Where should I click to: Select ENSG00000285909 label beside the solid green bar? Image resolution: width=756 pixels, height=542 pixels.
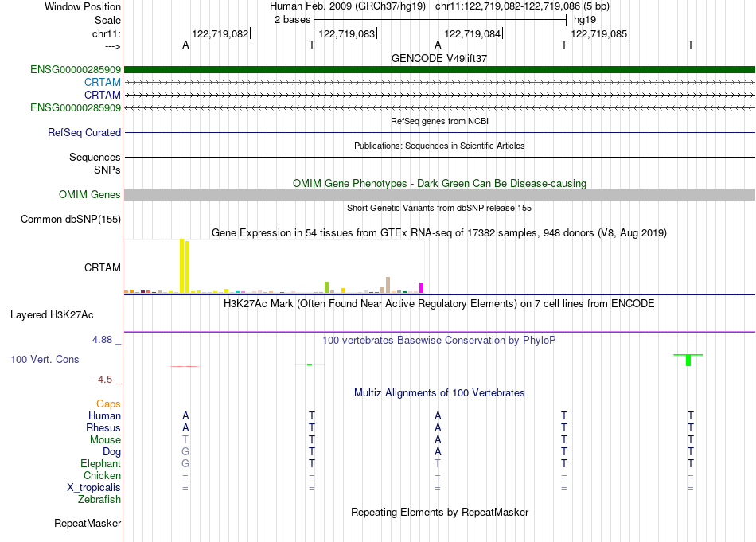click(x=76, y=69)
